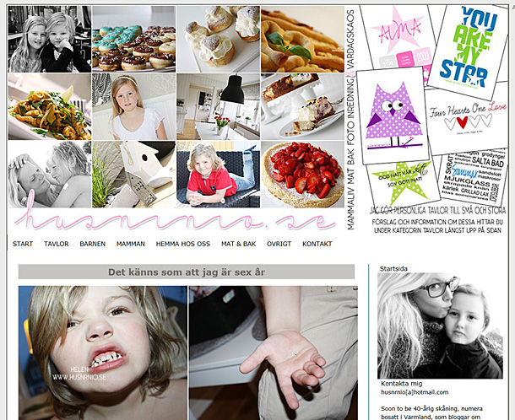The image size is (515, 420).
Task: Open post title Det känns som att jag är sex år
Action: coord(187,272)
